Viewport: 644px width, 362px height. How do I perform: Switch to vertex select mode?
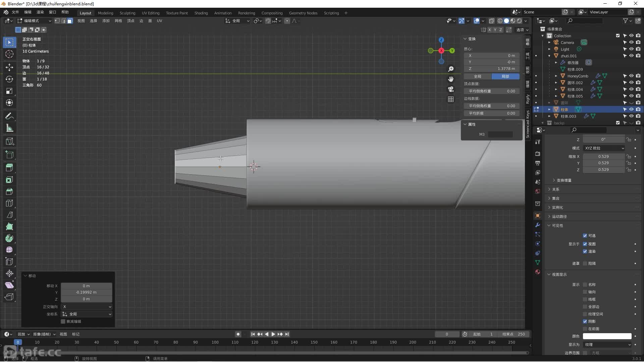pyautogui.click(x=57, y=21)
